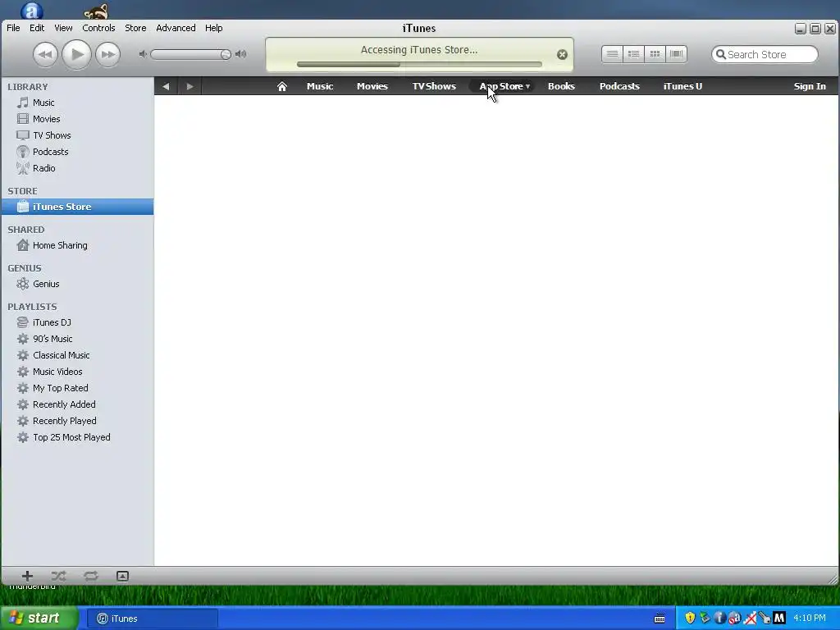The height and width of the screenshot is (630, 840).
Task: Click the on-screen keyboard taskbar icon
Action: point(660,619)
